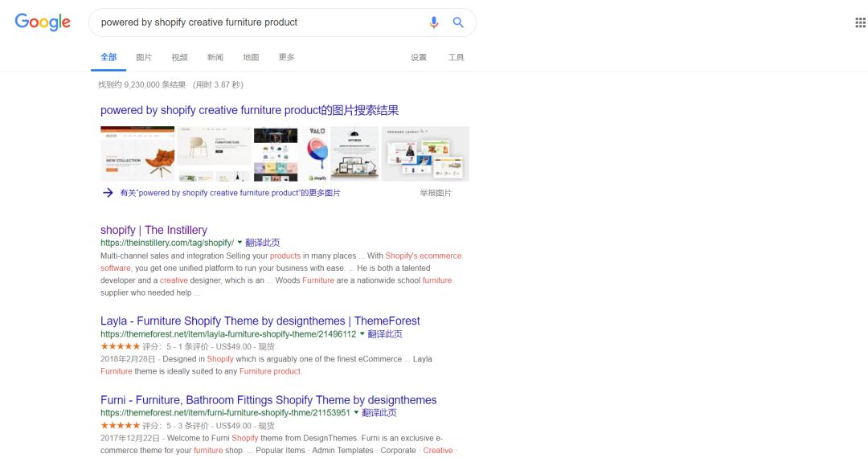Expand the dropdown arrow beside theinstillery.com URL
The height and width of the screenshot is (458, 868).
tap(240, 242)
